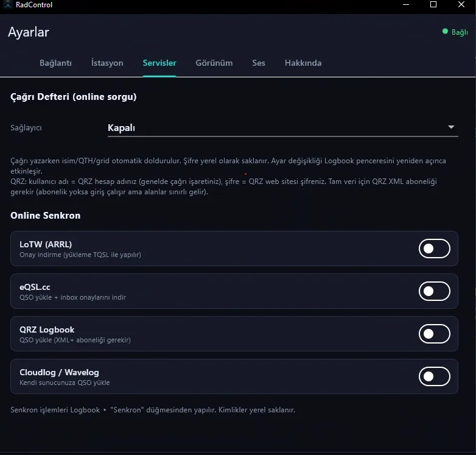Show the Hakkında tab
Viewport: 476px width, 455px height.
pyautogui.click(x=303, y=63)
